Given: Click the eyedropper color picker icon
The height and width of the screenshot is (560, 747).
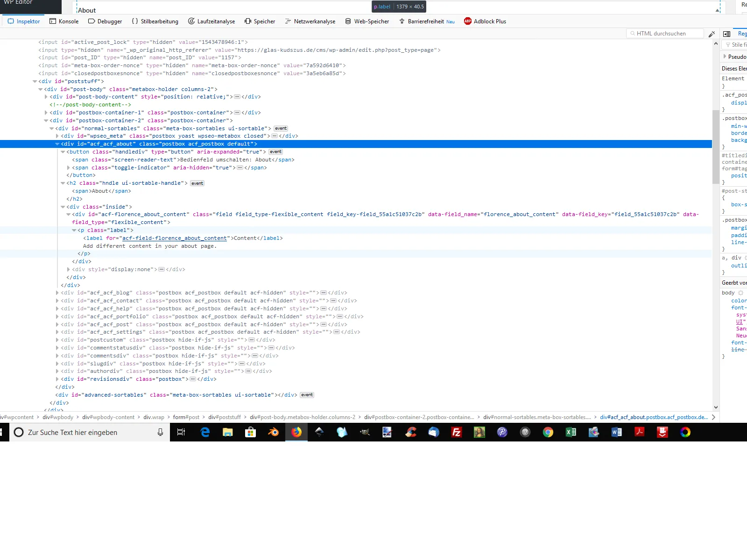Looking at the screenshot, I should pos(712,34).
